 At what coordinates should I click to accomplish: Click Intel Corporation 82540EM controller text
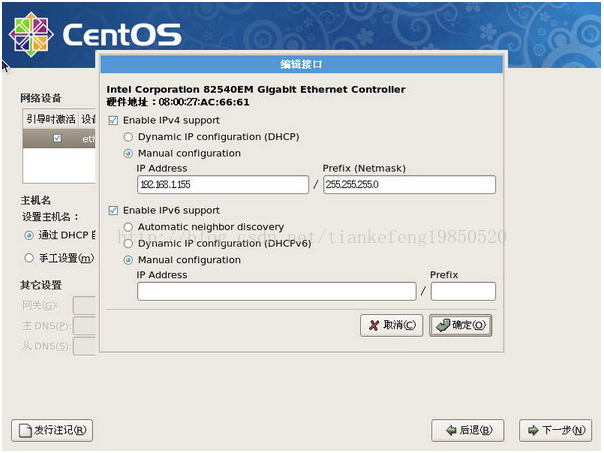point(256,89)
